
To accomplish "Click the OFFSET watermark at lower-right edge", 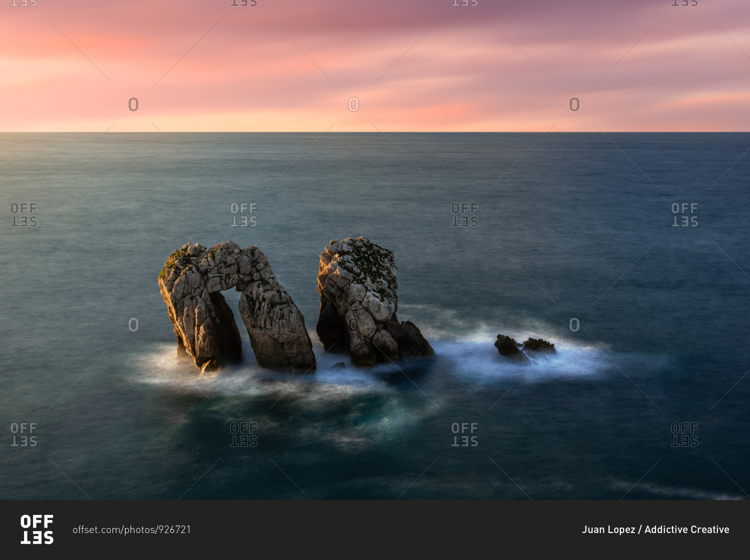I will pyautogui.click(x=684, y=435).
